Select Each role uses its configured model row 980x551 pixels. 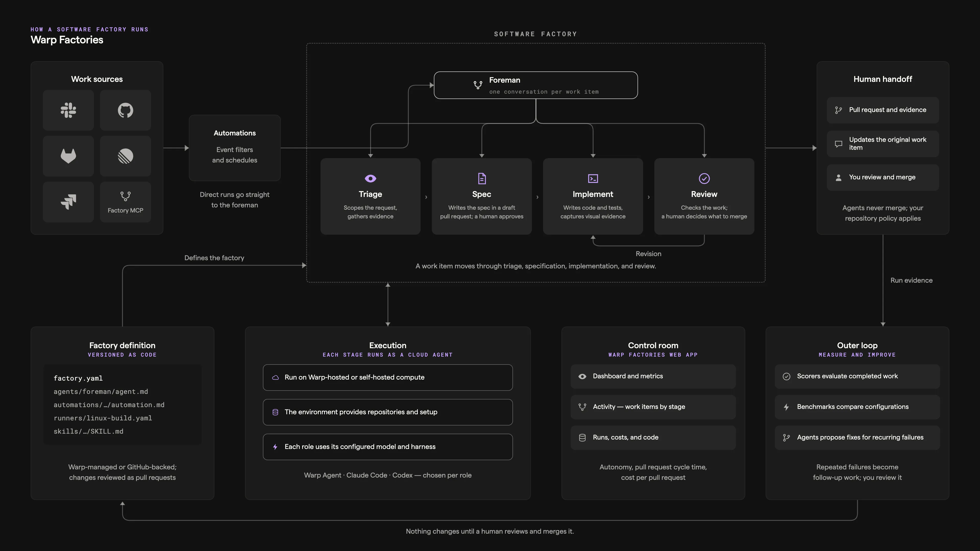(388, 447)
